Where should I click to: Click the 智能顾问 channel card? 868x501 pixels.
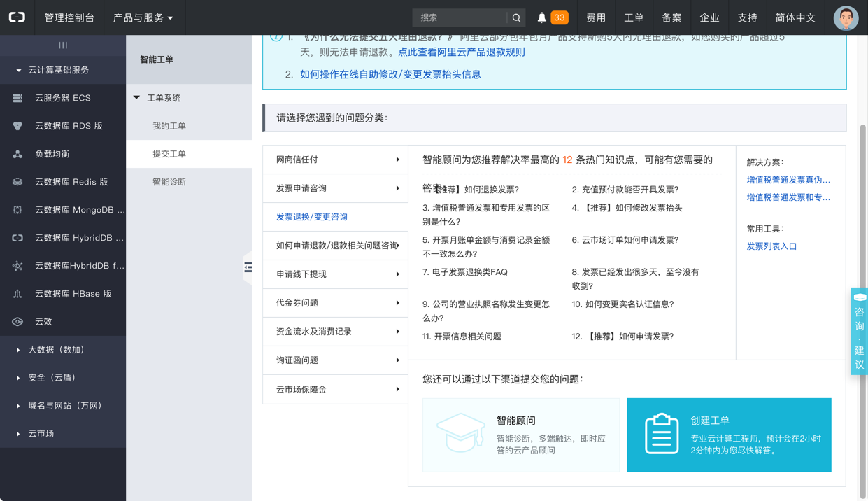[x=521, y=435]
